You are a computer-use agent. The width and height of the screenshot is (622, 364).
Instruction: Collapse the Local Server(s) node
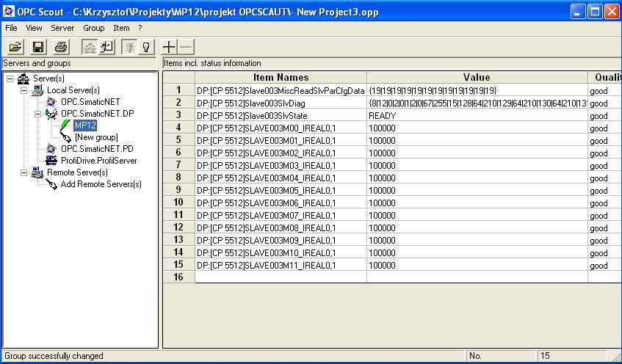click(23, 90)
